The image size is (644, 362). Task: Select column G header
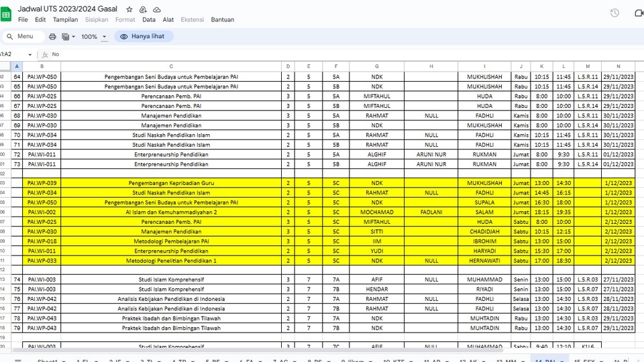click(376, 66)
